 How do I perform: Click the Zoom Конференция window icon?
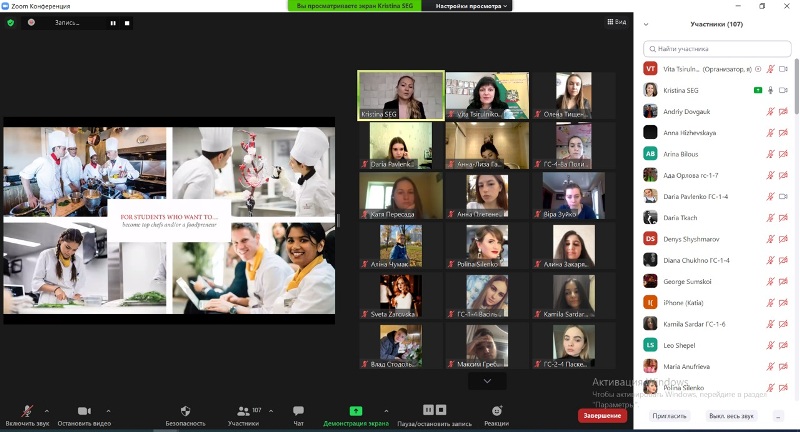5,6
